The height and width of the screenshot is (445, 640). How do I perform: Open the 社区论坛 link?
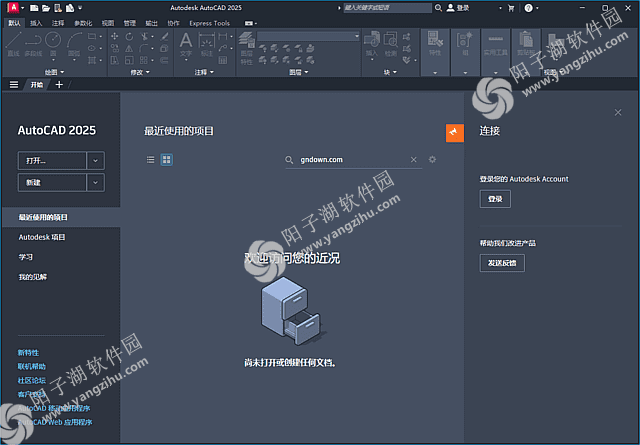(32, 380)
